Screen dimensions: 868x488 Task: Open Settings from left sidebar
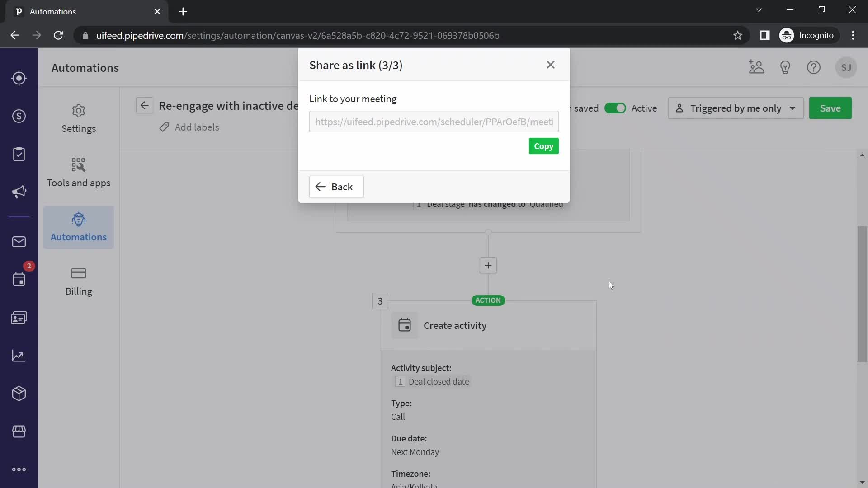(x=78, y=117)
